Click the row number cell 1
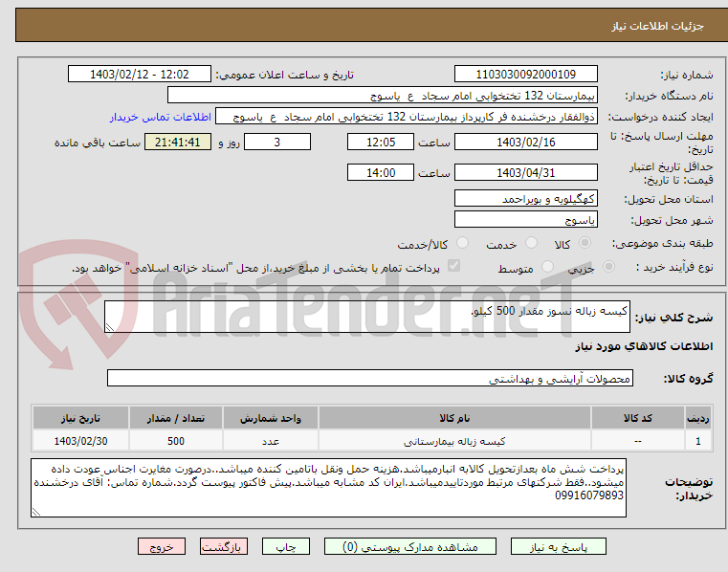This screenshot has width=728, height=572. [x=698, y=441]
